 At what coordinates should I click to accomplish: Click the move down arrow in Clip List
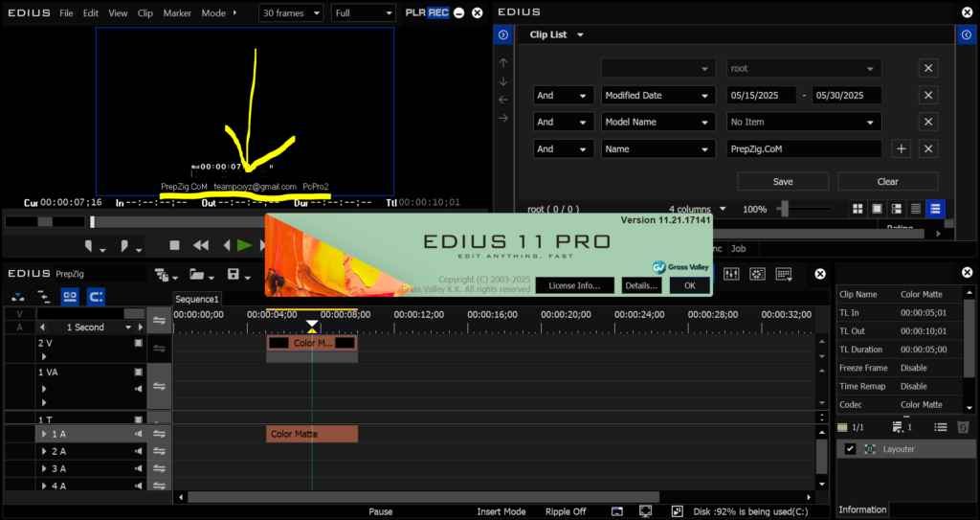(x=503, y=81)
